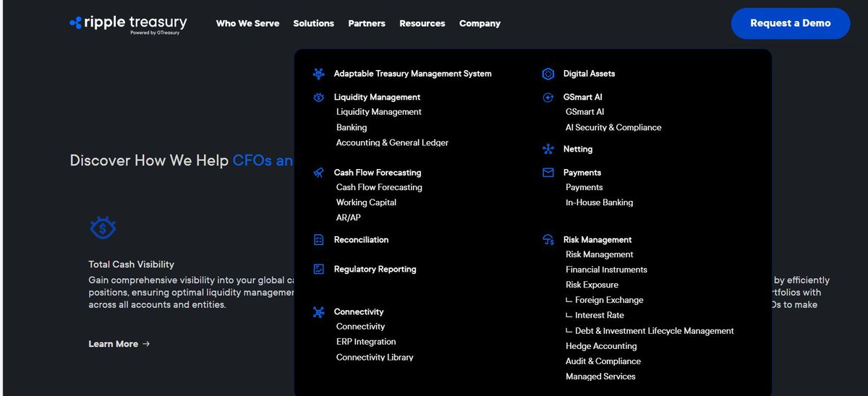Click the Regulatory Reporting chart icon

tap(318, 270)
